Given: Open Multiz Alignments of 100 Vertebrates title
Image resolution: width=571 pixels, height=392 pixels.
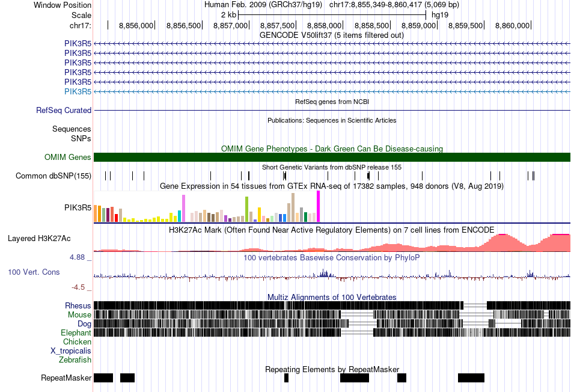Looking at the screenshot, I should 332,297.
